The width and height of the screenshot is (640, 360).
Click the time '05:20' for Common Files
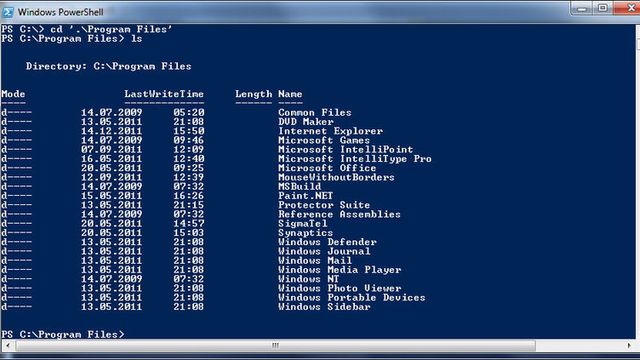click(x=189, y=112)
